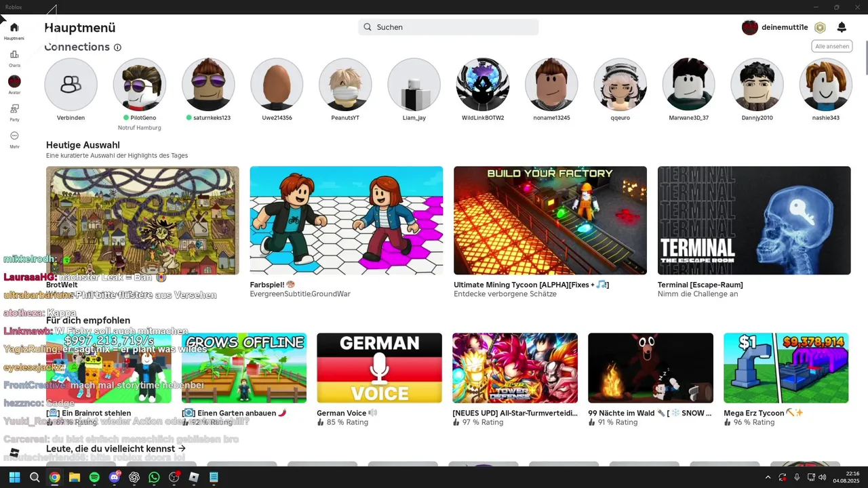Image resolution: width=868 pixels, height=488 pixels.
Task: Open the Avatar editor sidebar icon
Action: [14, 81]
